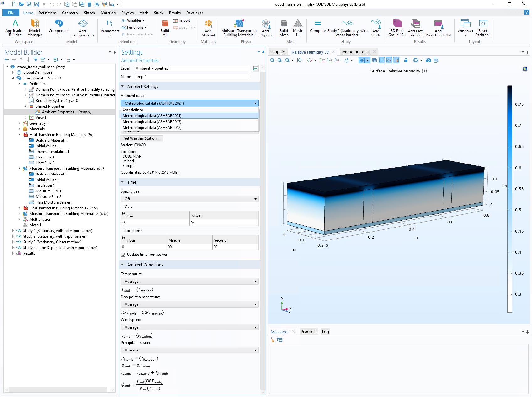Expand the Results tree node
This screenshot has height=397, width=532.
point(13,253)
